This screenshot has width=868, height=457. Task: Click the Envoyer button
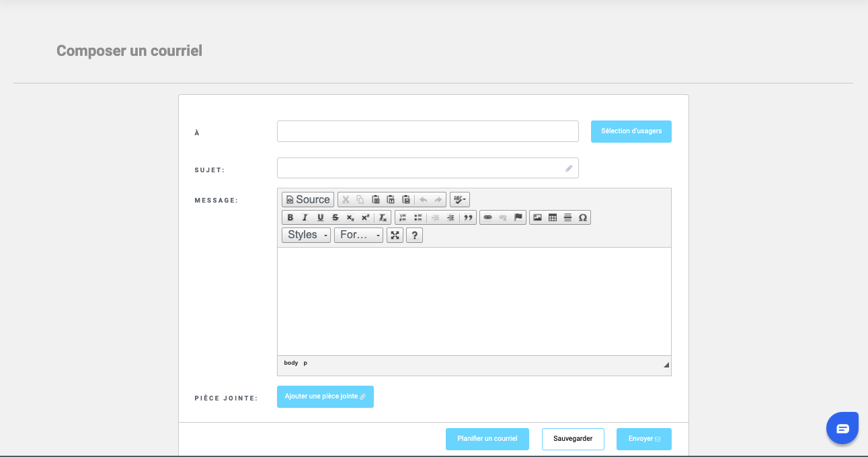point(643,439)
